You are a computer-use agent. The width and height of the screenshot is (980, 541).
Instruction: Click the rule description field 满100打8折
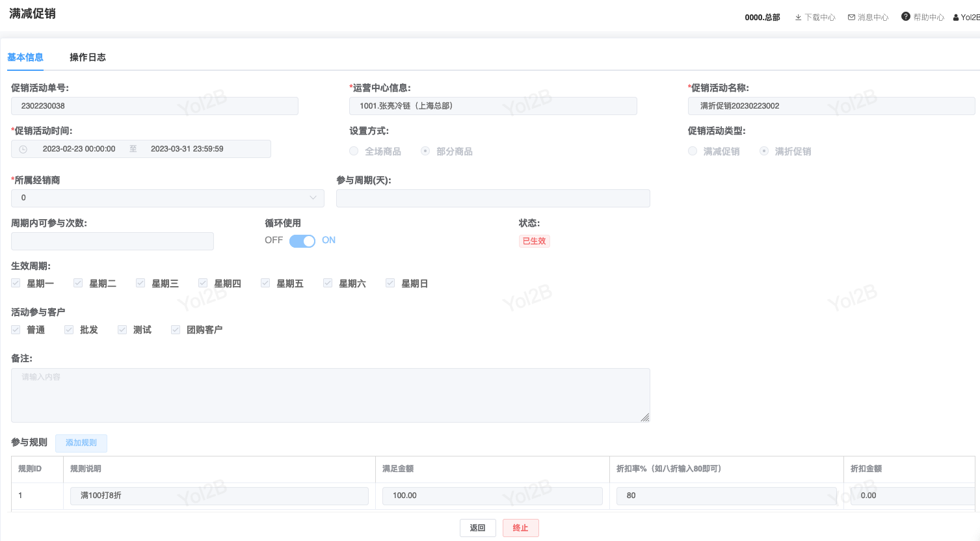tap(219, 495)
